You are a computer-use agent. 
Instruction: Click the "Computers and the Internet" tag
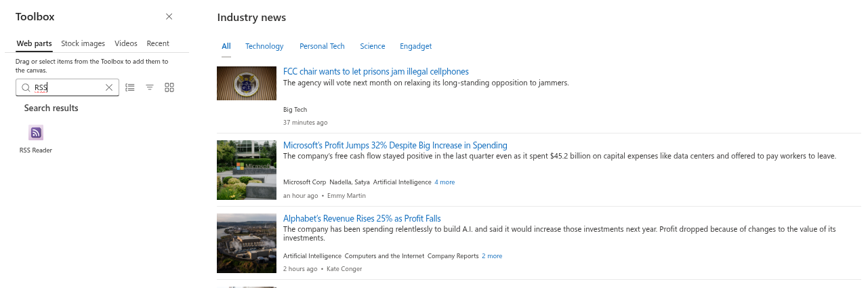(x=384, y=256)
